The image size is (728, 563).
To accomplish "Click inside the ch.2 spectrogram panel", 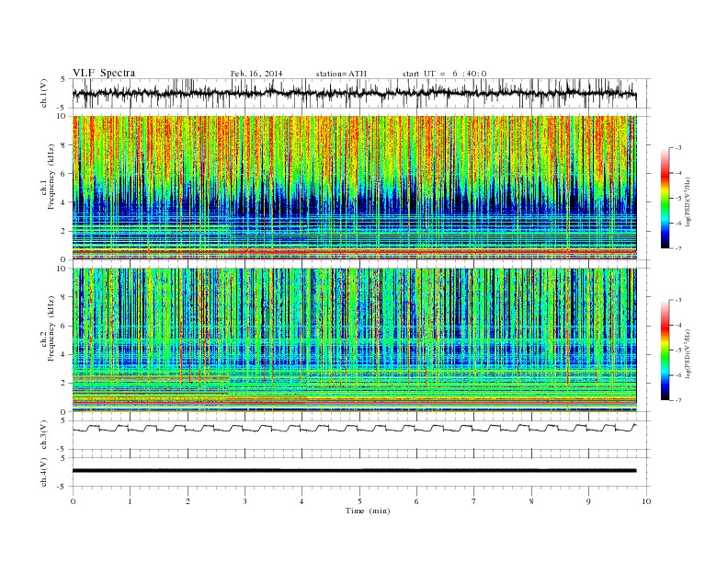I will coord(354,339).
